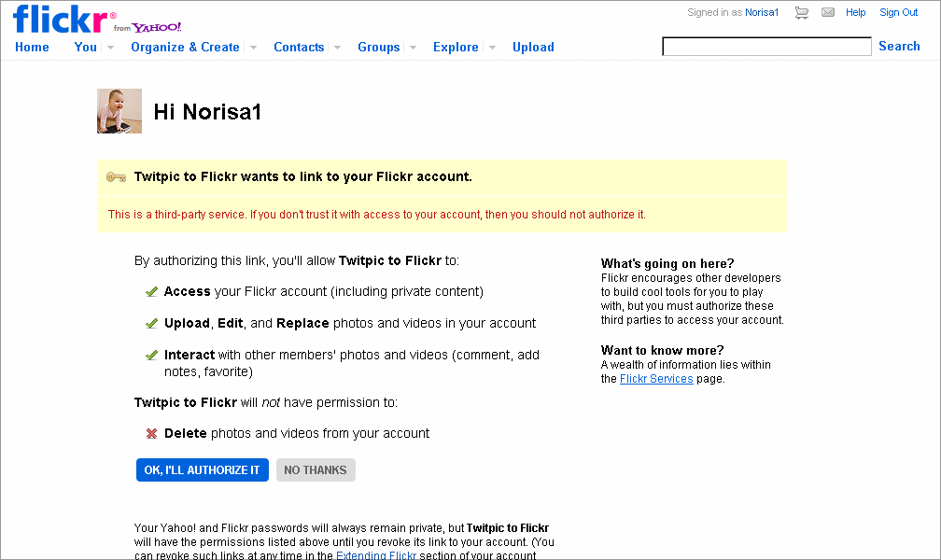
Task: Click the green checkmark beside Upload, Edit
Action: (152, 324)
